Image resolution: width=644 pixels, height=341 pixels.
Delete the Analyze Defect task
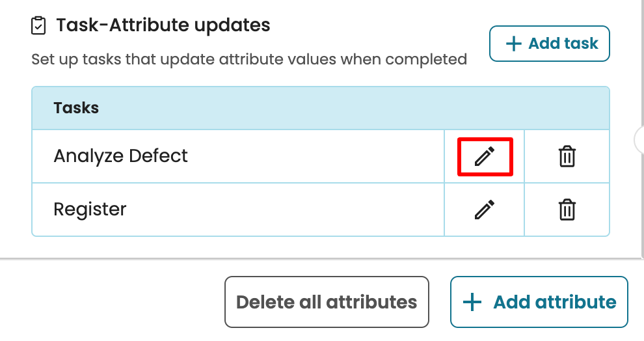point(567,156)
